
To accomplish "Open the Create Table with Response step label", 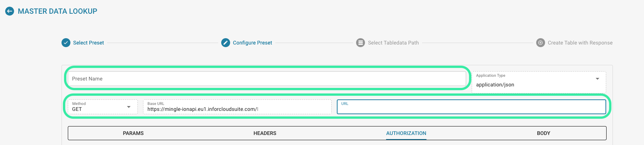I will tap(580, 43).
